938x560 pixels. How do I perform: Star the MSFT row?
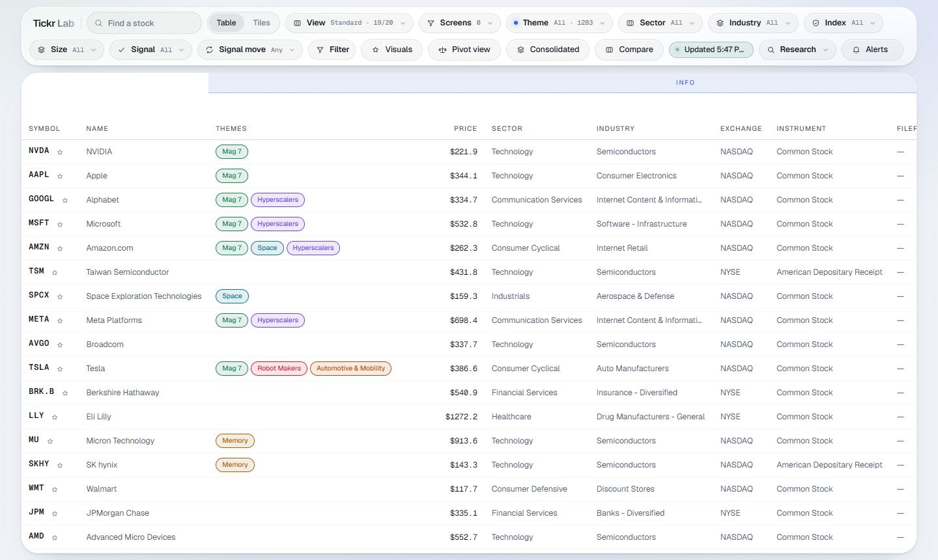pyautogui.click(x=60, y=225)
